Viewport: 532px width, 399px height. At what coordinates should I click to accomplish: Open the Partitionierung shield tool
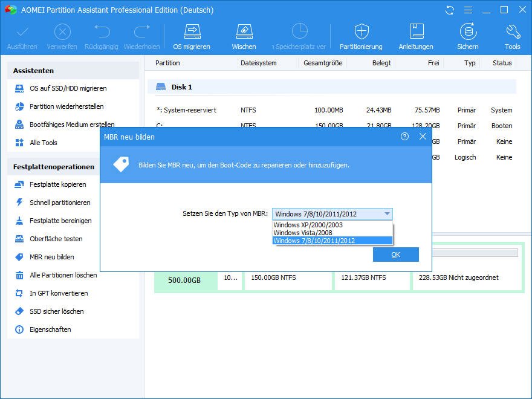click(x=361, y=37)
